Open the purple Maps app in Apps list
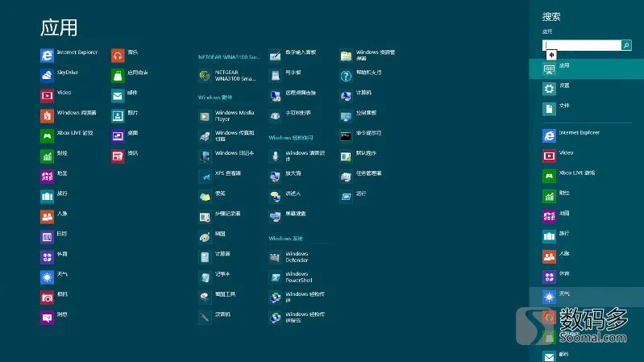The image size is (644, 362). pos(54,177)
